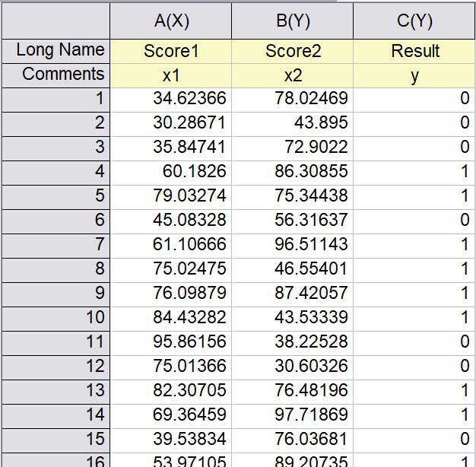Viewport: 476px width, 467px height.
Task: Select cell with value 84.43282
Action: (171, 319)
